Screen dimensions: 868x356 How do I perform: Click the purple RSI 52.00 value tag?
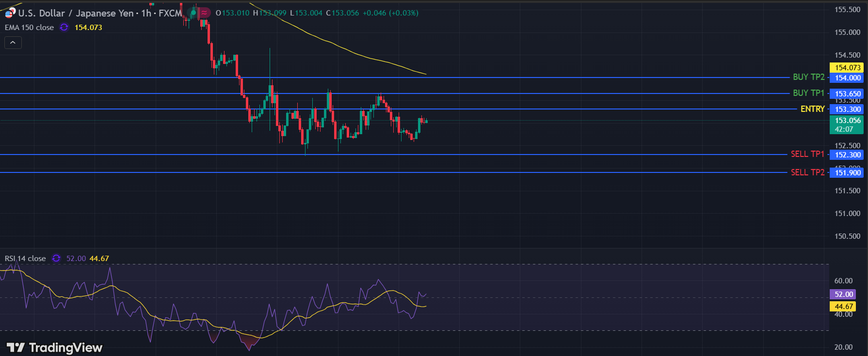843,294
